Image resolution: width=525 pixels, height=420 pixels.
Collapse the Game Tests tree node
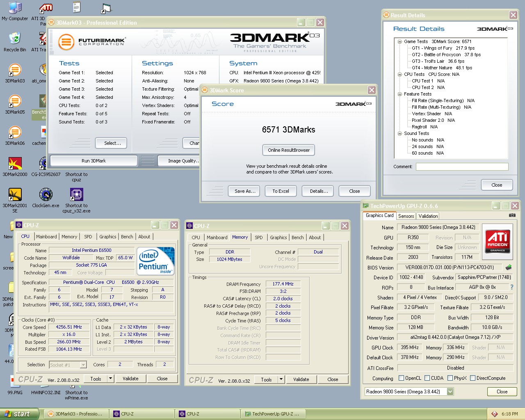click(399, 41)
